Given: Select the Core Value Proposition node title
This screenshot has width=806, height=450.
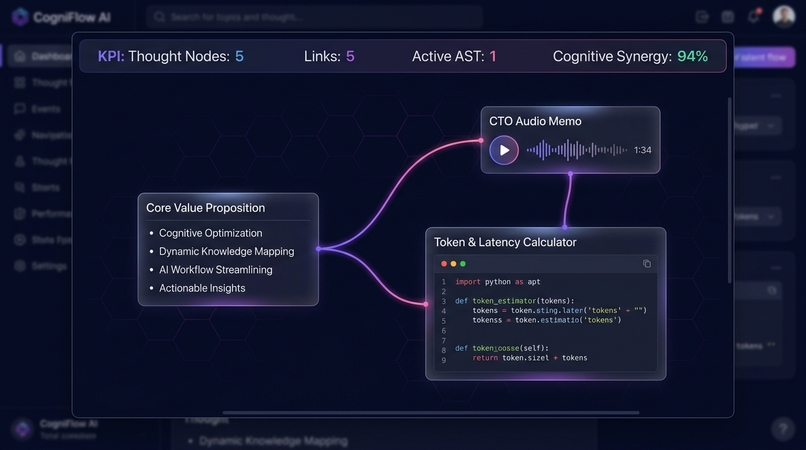Looking at the screenshot, I should tap(206, 208).
